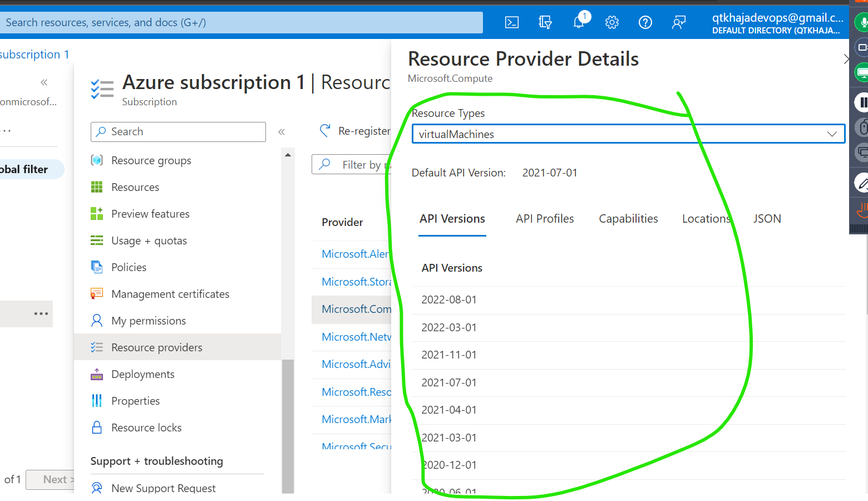
Task: Click the Resources grid icon
Action: tap(97, 187)
